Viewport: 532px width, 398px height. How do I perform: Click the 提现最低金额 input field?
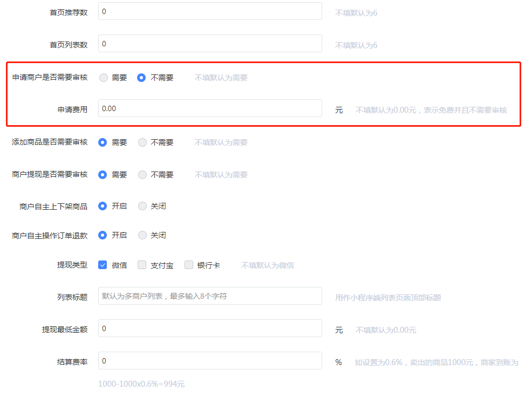point(210,328)
